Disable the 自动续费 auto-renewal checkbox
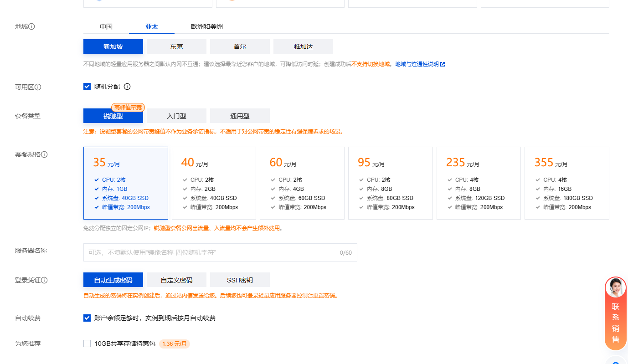Image resolution: width=628 pixels, height=364 pixels. pos(87,318)
